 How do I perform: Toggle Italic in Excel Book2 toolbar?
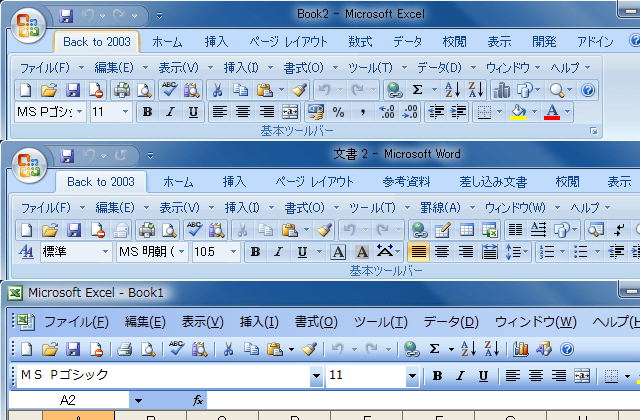[170, 112]
